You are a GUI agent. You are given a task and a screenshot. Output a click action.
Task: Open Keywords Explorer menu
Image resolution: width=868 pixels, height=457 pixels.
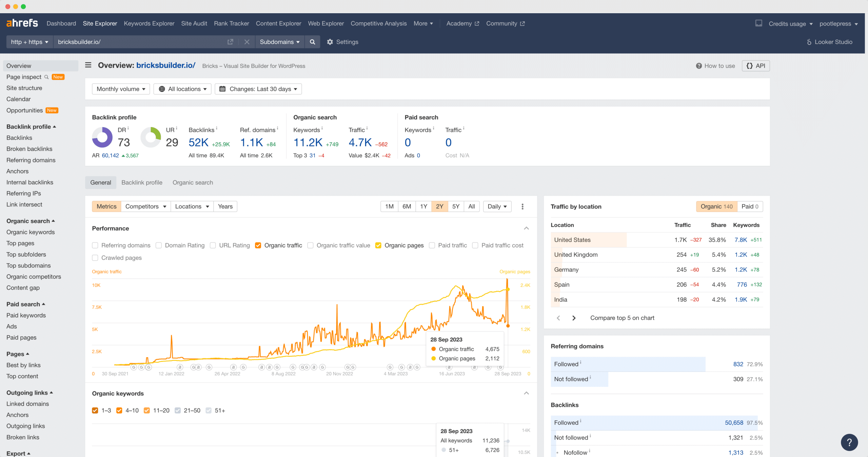[x=149, y=23]
